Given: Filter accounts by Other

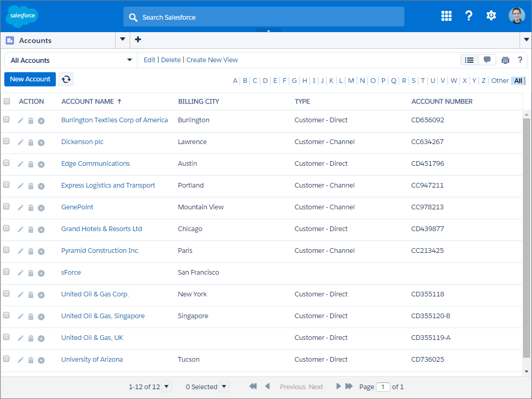Looking at the screenshot, I should [x=500, y=81].
